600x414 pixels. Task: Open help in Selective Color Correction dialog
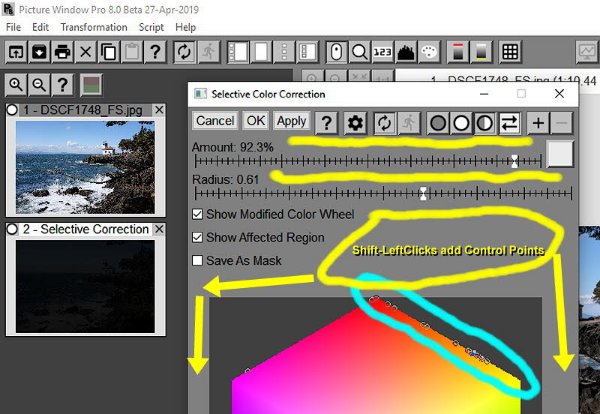coord(326,123)
